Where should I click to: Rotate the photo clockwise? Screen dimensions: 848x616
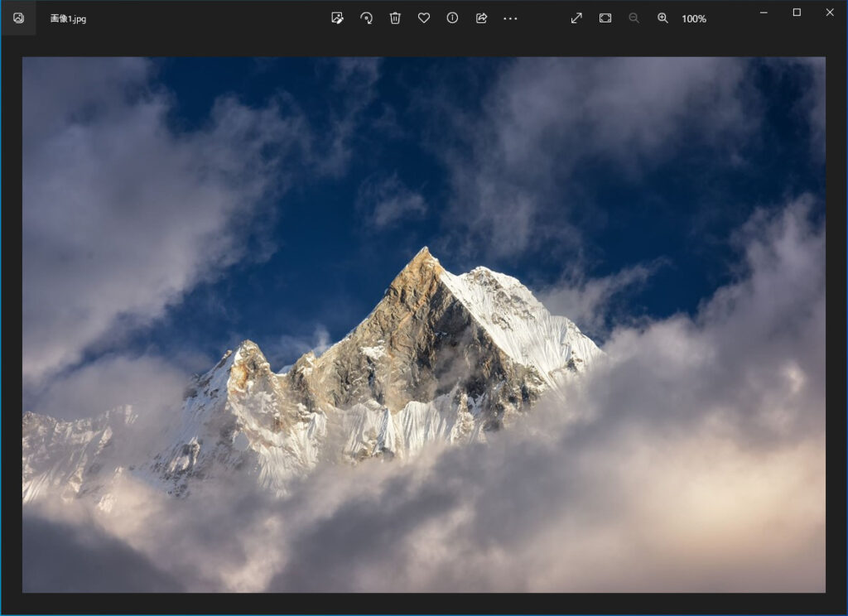pos(366,18)
